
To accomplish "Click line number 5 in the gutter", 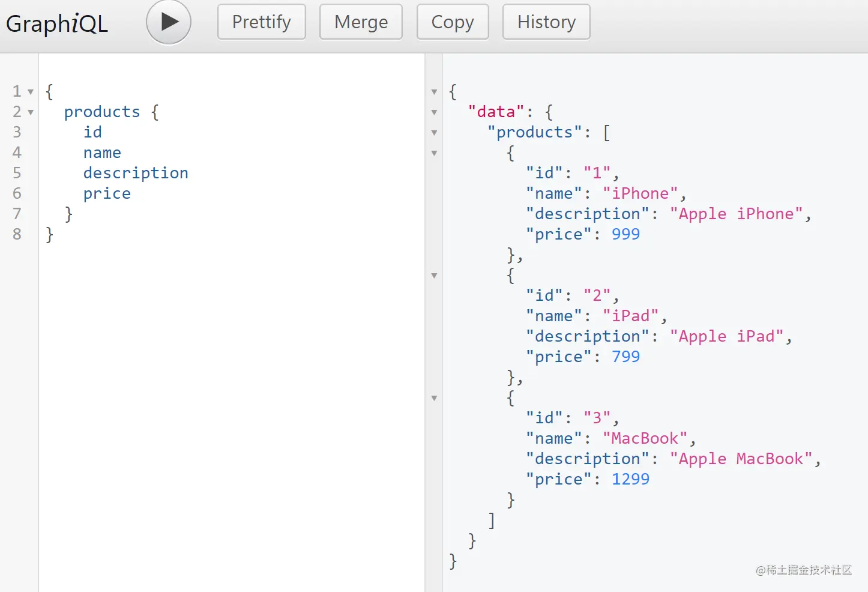I will click(17, 173).
